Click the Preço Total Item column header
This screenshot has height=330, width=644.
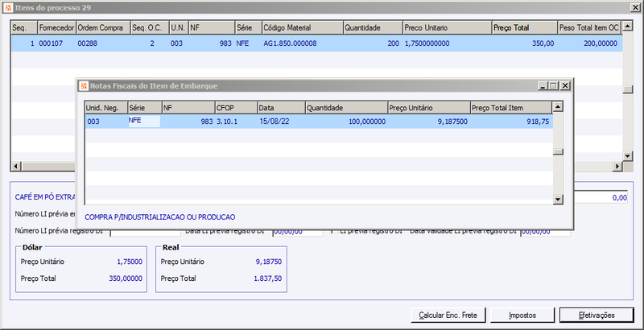(511, 108)
